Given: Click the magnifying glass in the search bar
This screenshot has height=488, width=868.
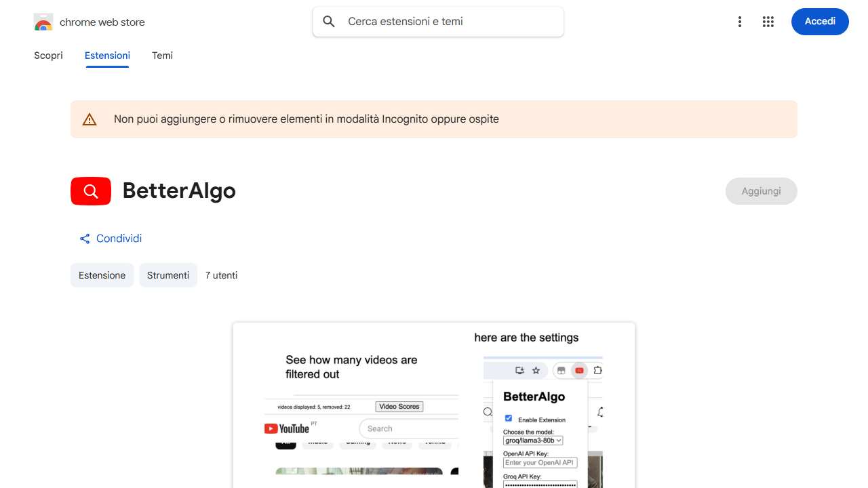Looking at the screenshot, I should click(x=328, y=21).
